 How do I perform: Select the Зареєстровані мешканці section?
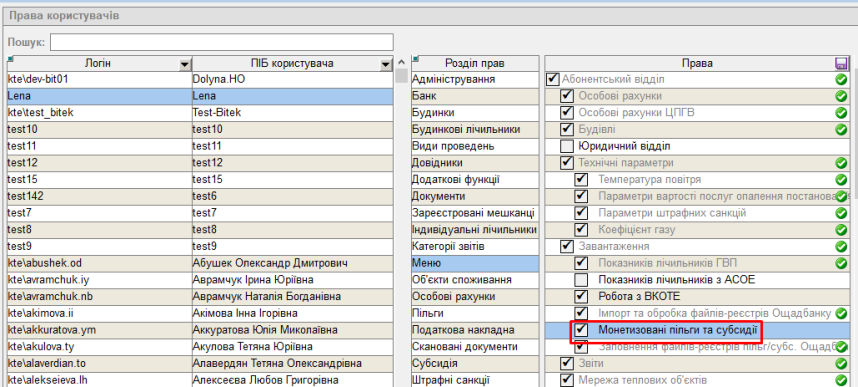[x=475, y=213]
